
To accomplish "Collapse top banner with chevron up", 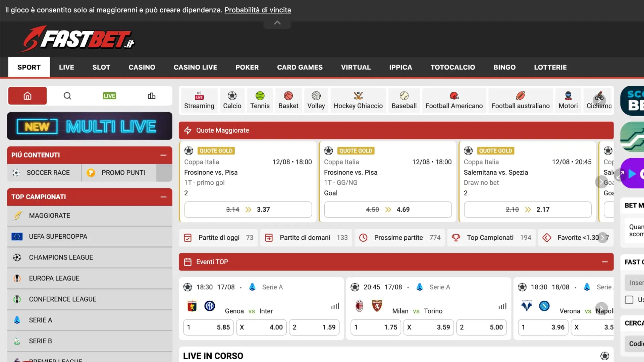I will [x=277, y=23].
